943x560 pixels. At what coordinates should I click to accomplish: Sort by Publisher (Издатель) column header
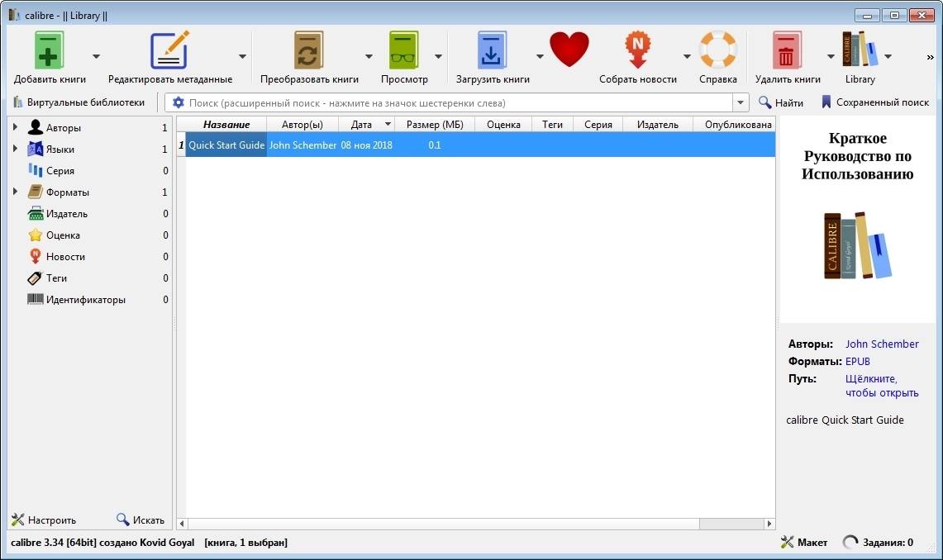click(x=657, y=125)
